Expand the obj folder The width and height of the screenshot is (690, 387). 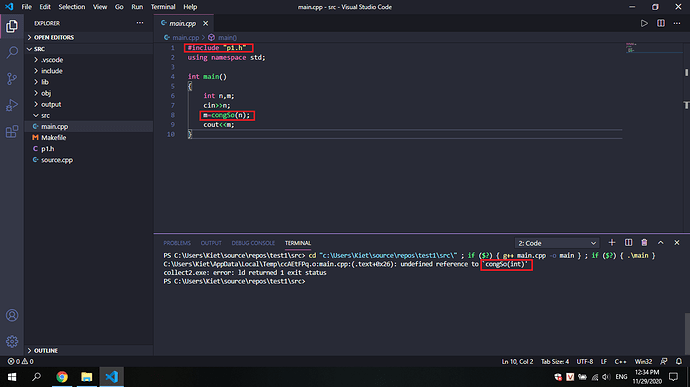(89, 93)
